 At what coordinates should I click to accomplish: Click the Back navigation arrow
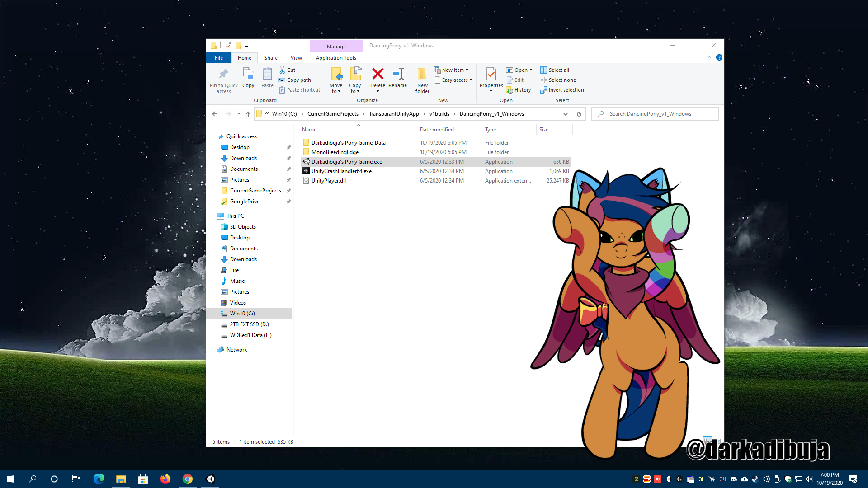point(215,114)
